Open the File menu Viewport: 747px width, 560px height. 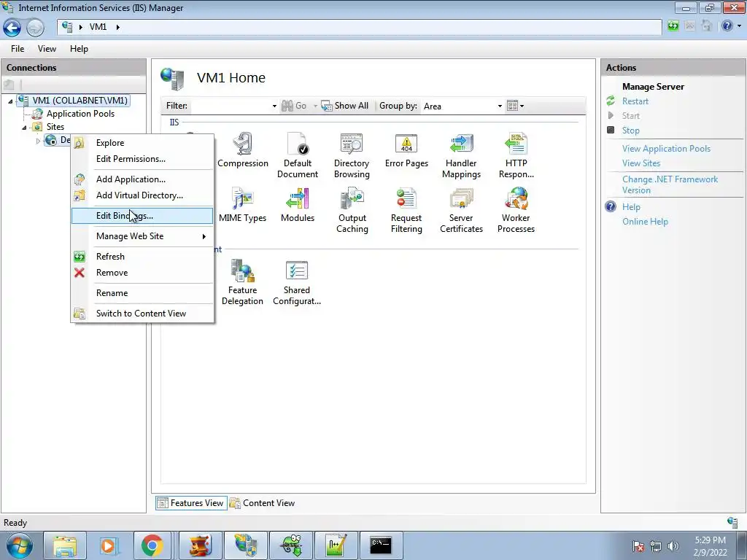(x=18, y=49)
